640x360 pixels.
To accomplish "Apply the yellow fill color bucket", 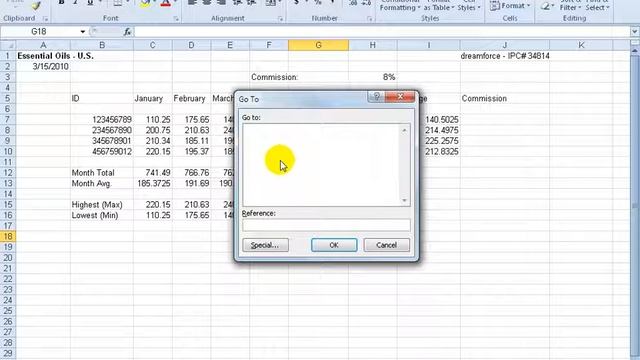I will click(144, 3).
